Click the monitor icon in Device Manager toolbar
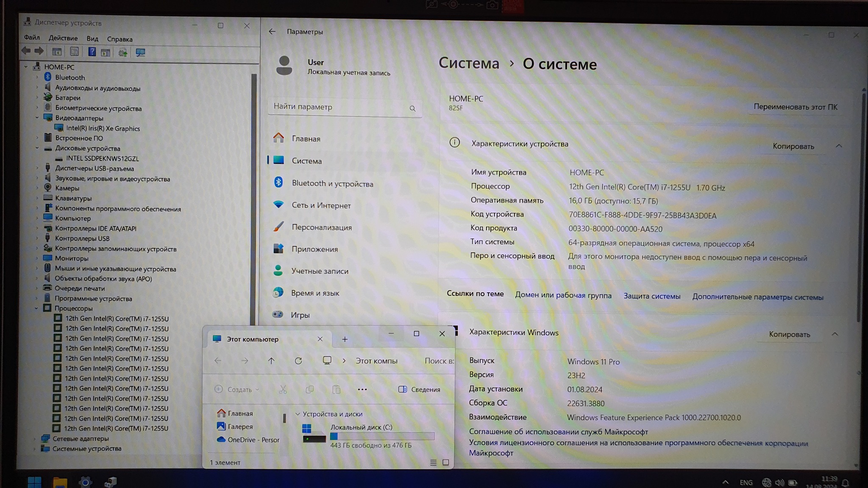The height and width of the screenshot is (488, 868). point(140,52)
